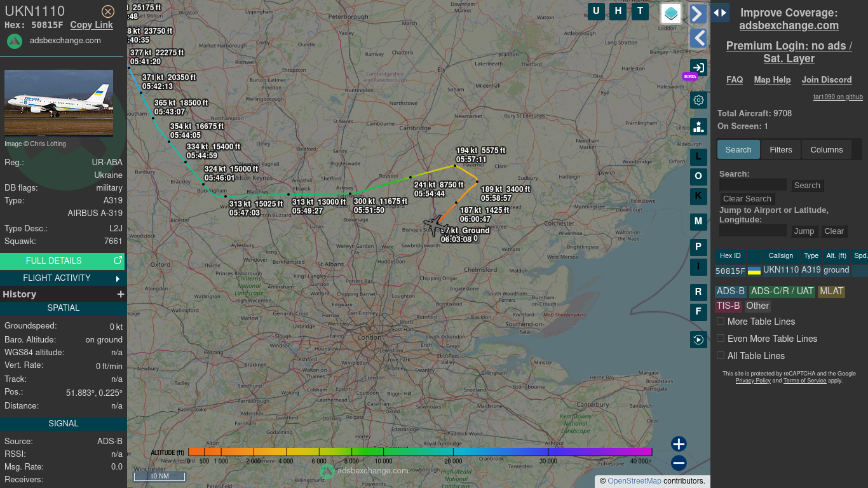Image resolution: width=868 pixels, height=488 pixels.
Task: Click the ADS-C/R / UAT legend swatch
Action: point(782,292)
